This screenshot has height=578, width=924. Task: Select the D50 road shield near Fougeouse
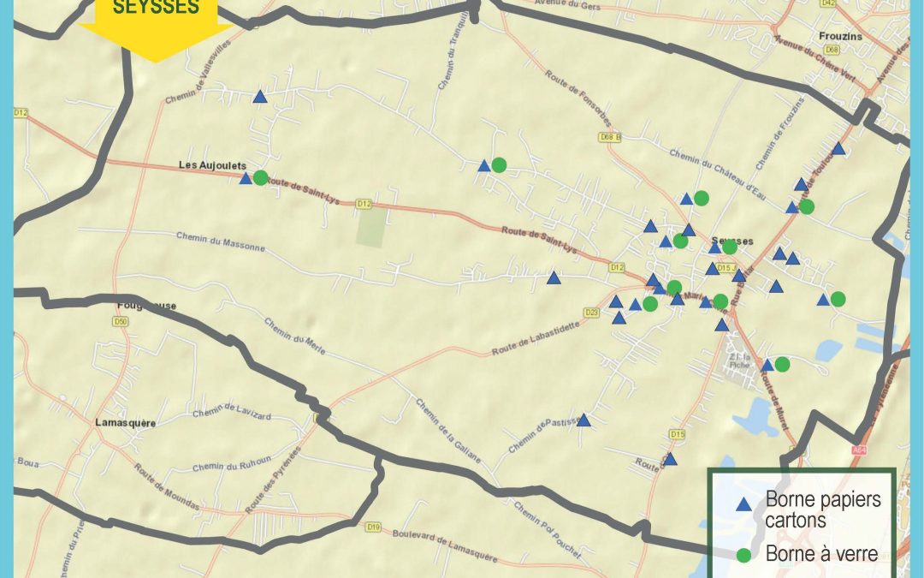[121, 321]
